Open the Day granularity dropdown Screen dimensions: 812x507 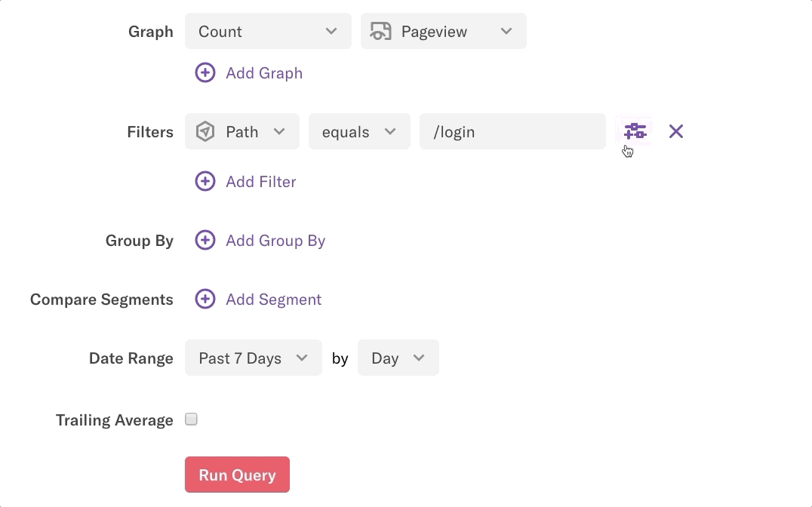coord(398,358)
